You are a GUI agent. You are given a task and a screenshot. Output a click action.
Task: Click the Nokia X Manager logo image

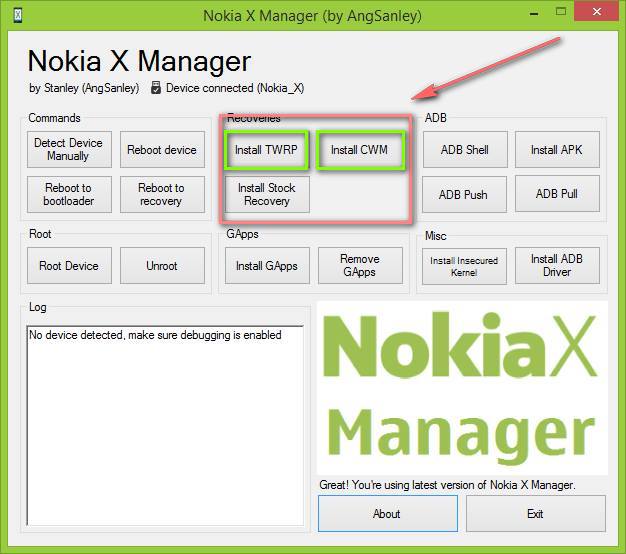point(462,388)
